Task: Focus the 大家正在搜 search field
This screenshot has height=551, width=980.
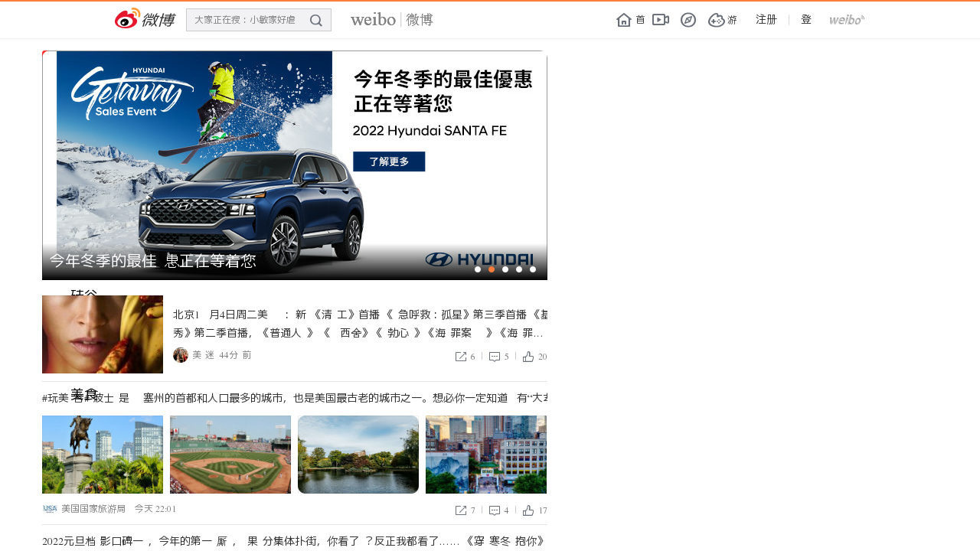Action: coord(259,20)
